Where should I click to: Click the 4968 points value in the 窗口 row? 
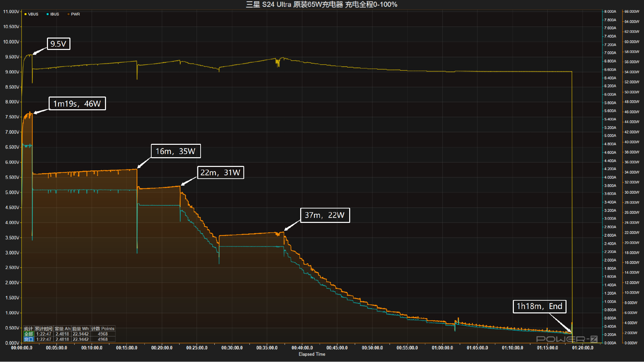click(x=103, y=339)
